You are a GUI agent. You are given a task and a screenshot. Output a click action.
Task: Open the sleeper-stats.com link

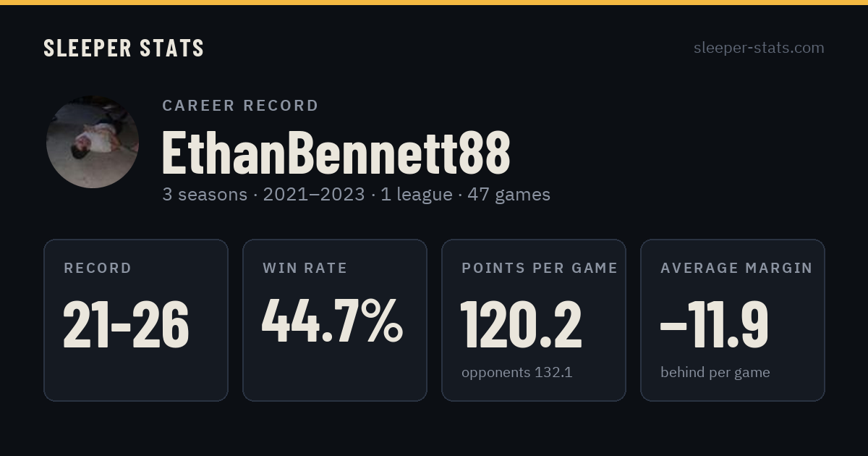click(x=759, y=48)
